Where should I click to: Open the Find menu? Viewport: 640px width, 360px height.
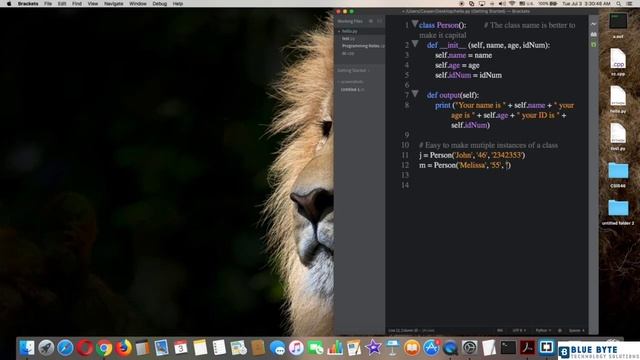(77, 4)
